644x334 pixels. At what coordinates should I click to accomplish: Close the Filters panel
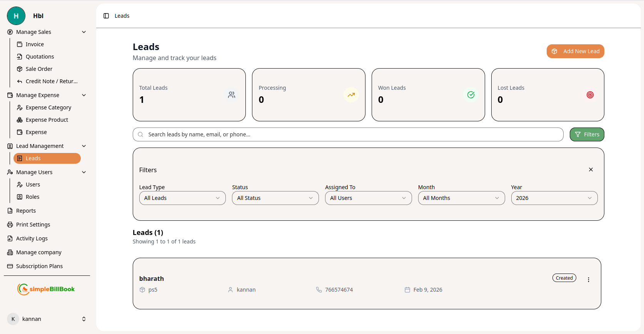coord(591,170)
